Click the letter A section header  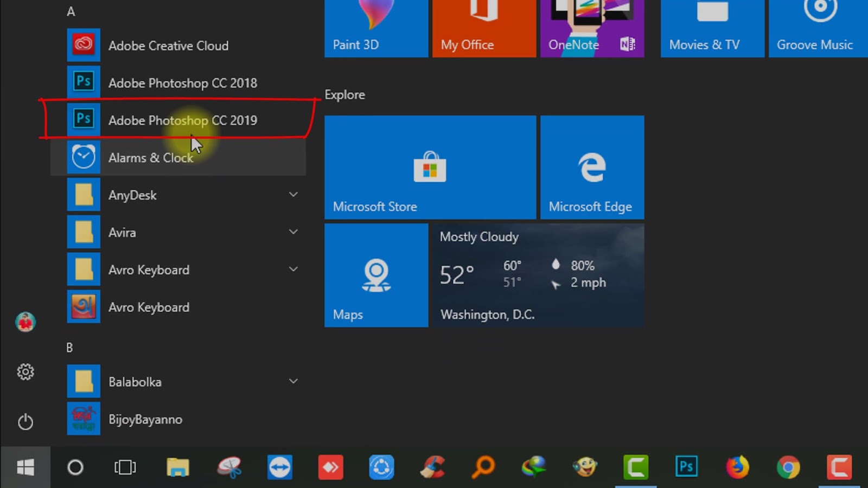click(x=71, y=11)
